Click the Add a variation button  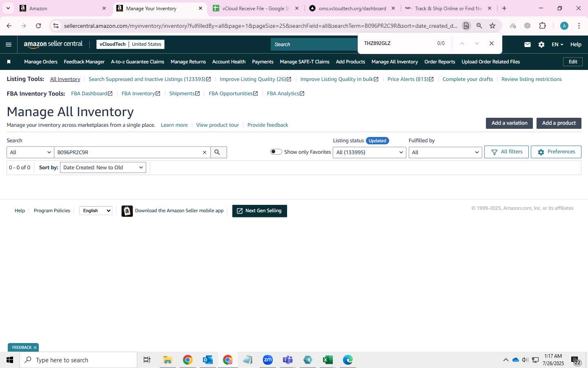509,123
